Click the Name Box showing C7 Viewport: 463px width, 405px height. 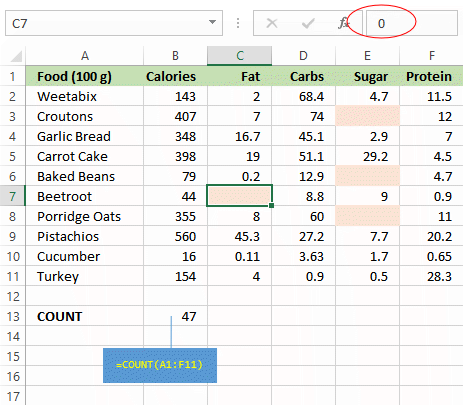tap(114, 23)
